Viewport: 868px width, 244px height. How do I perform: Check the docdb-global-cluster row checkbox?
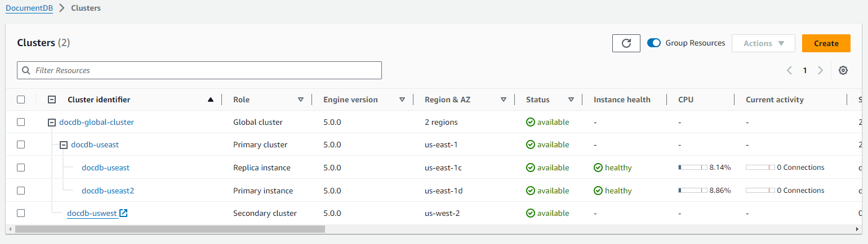click(21, 122)
